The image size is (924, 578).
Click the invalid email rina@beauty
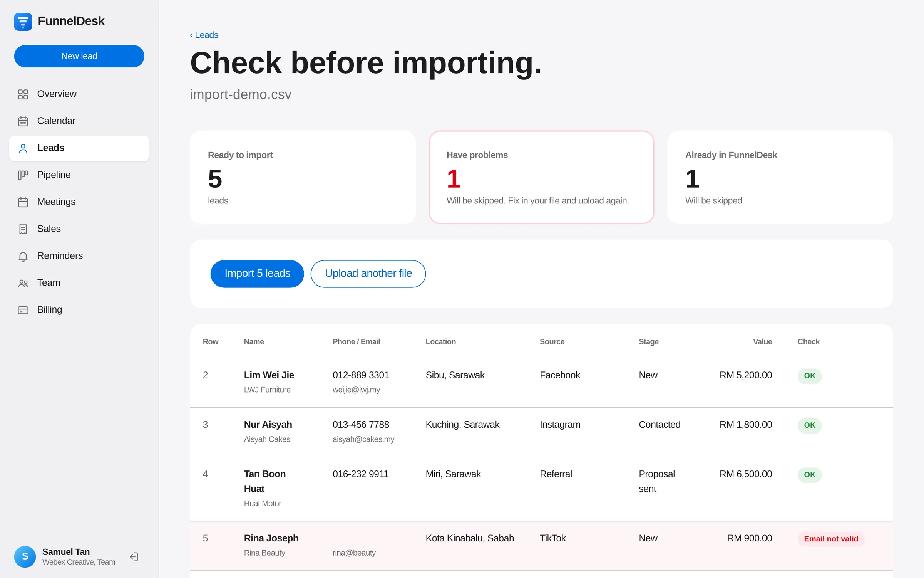(354, 553)
